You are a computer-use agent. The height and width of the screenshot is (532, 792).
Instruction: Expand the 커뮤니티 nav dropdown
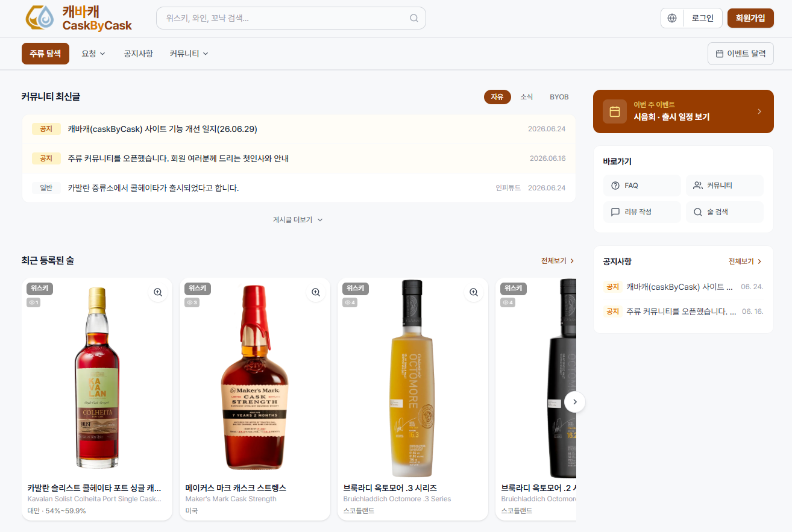coord(189,54)
